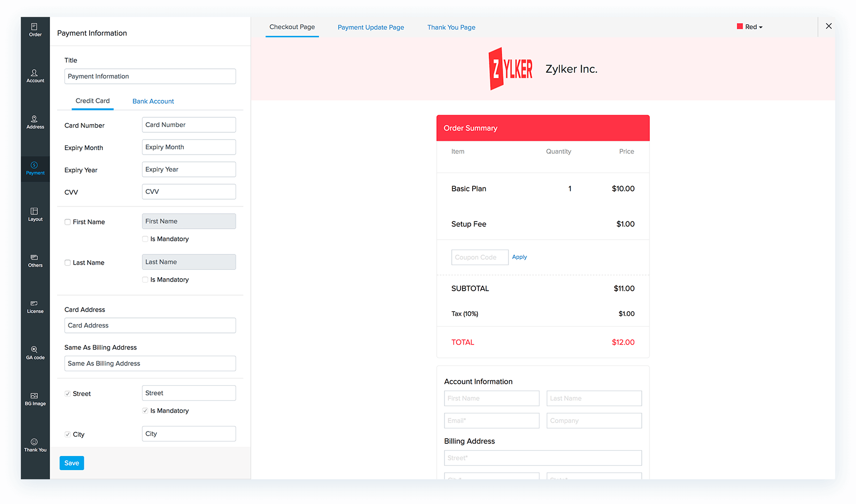The height and width of the screenshot is (504, 856).
Task: Open the Order section icon
Action: tap(35, 30)
